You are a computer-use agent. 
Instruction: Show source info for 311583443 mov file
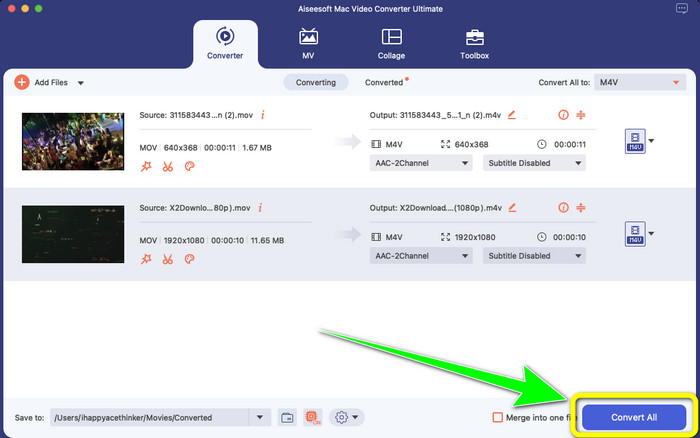point(262,115)
